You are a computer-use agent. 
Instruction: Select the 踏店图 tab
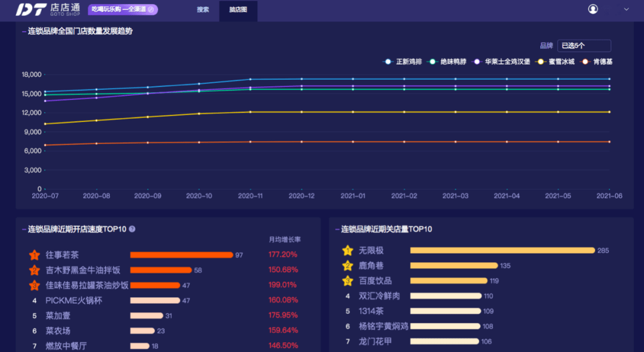238,10
